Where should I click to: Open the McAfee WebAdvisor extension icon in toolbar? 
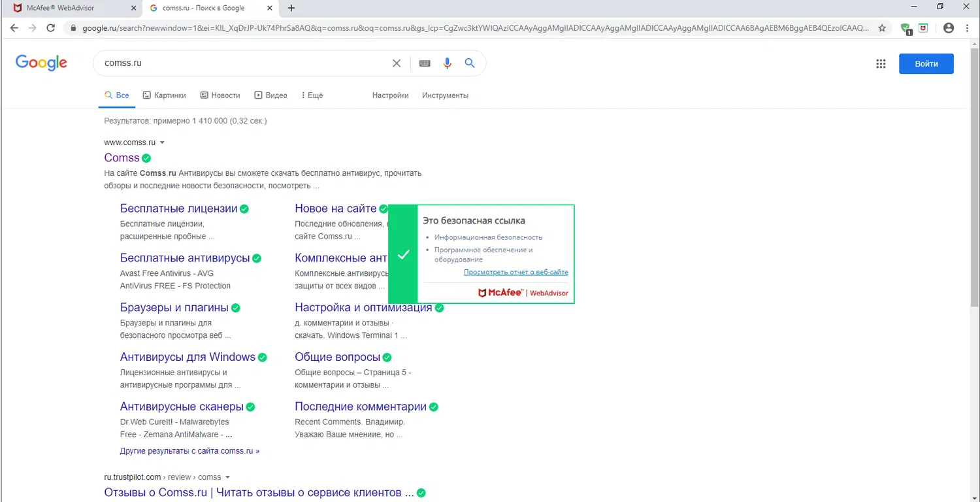tap(923, 28)
